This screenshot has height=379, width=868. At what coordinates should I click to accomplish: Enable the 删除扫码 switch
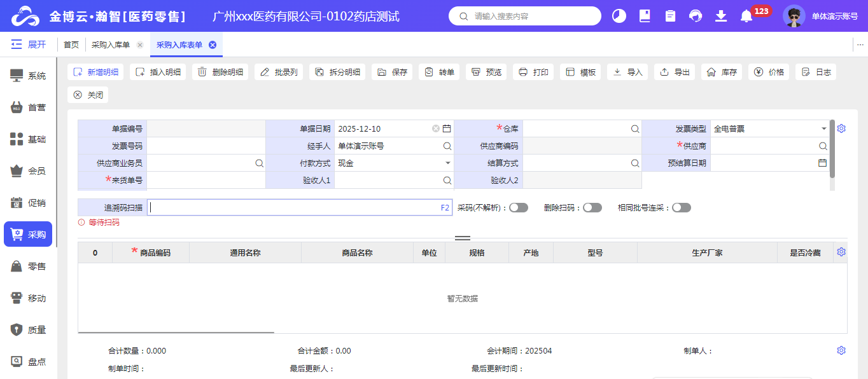592,208
